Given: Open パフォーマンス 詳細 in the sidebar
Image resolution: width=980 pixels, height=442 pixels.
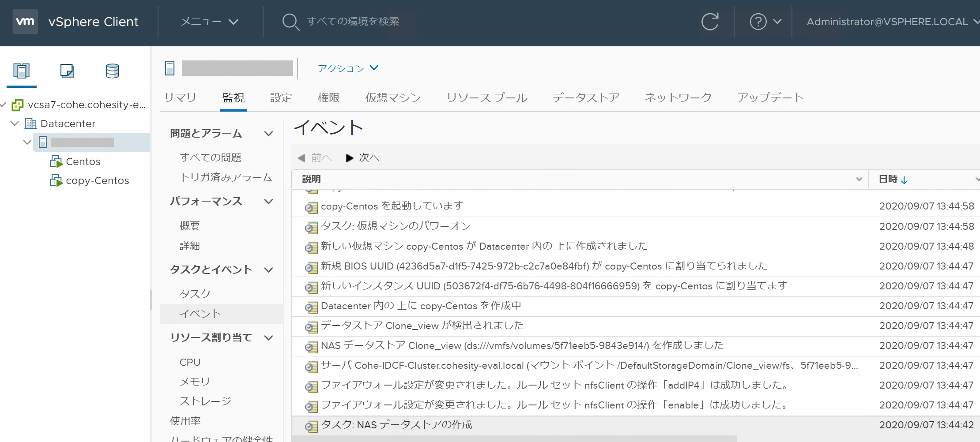Looking at the screenshot, I should pyautogui.click(x=190, y=246).
